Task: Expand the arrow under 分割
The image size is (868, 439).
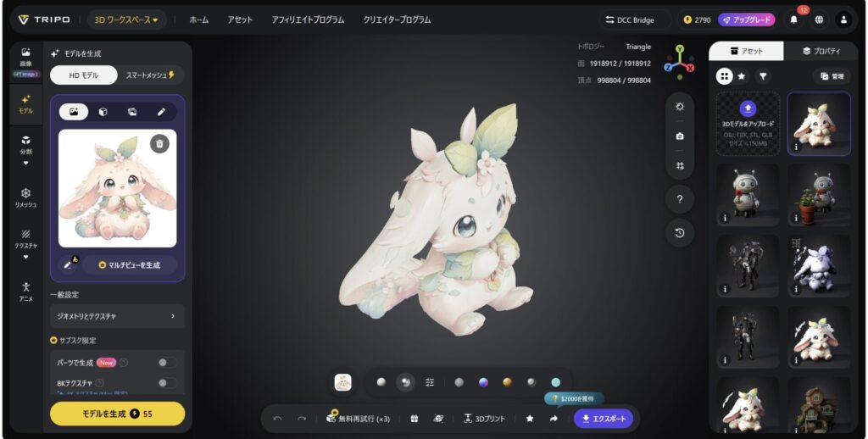Action: [x=26, y=164]
